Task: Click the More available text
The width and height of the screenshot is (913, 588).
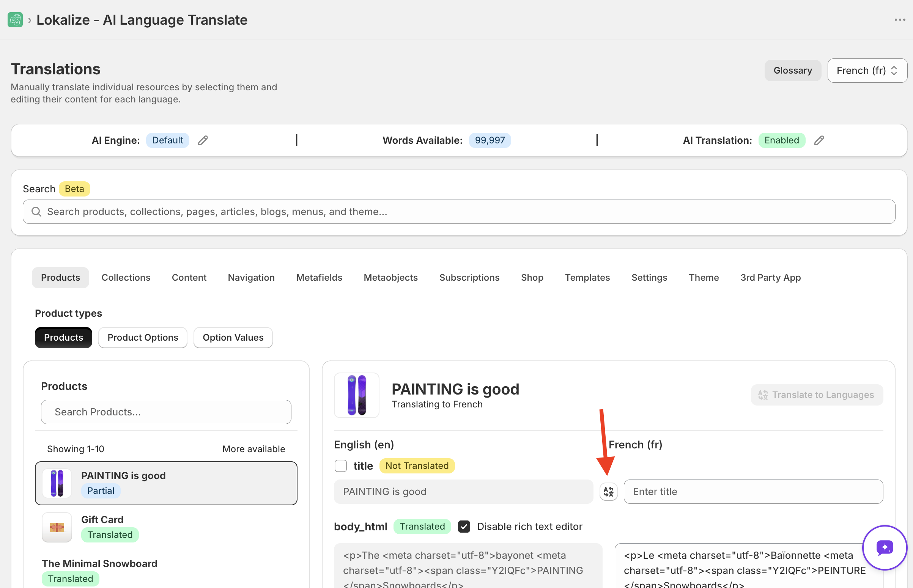Action: point(253,449)
